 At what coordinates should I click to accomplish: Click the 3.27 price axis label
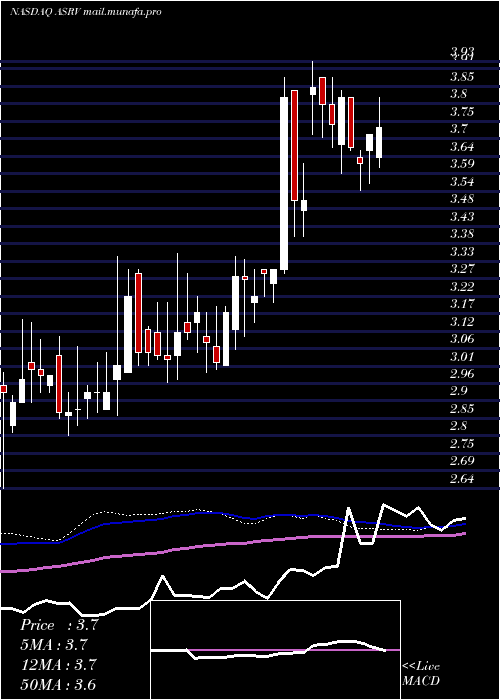(x=462, y=269)
